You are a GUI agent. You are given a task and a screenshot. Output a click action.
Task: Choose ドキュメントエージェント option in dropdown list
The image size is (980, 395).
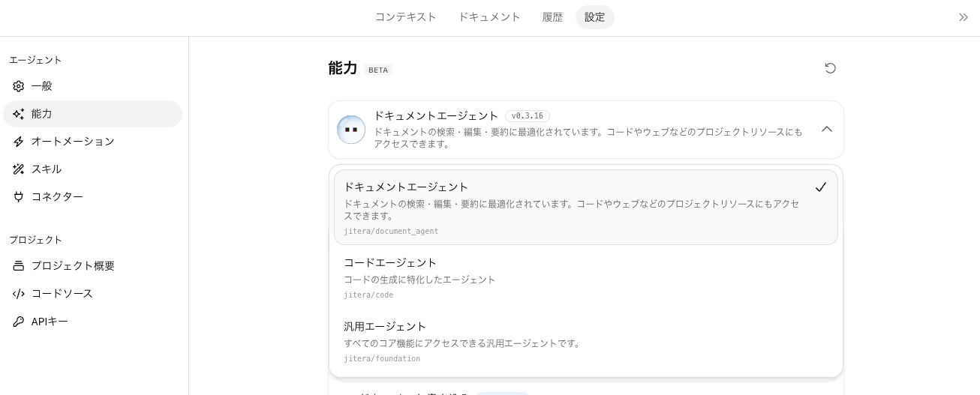point(586,207)
